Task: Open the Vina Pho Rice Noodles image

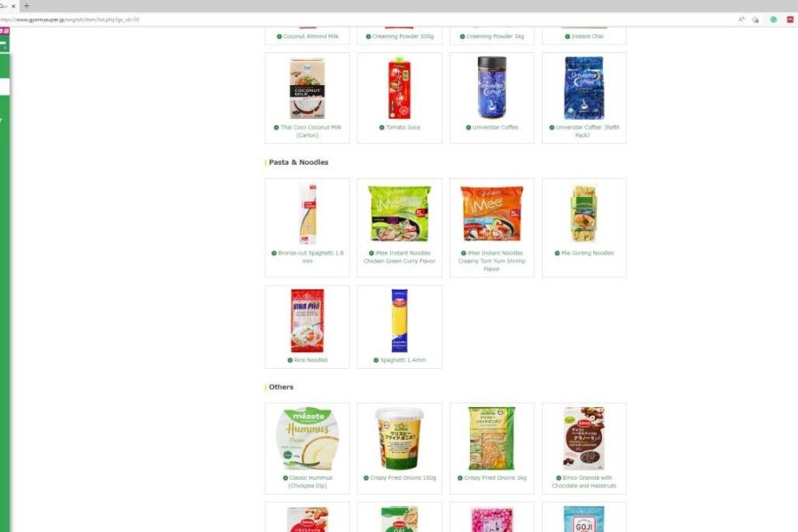Action: pyautogui.click(x=307, y=320)
